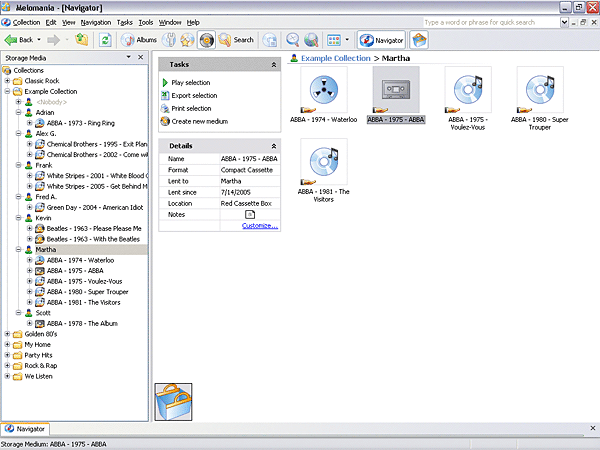Image resolution: width=600 pixels, height=450 pixels.
Task: Open the Window menu
Action: coord(170,23)
